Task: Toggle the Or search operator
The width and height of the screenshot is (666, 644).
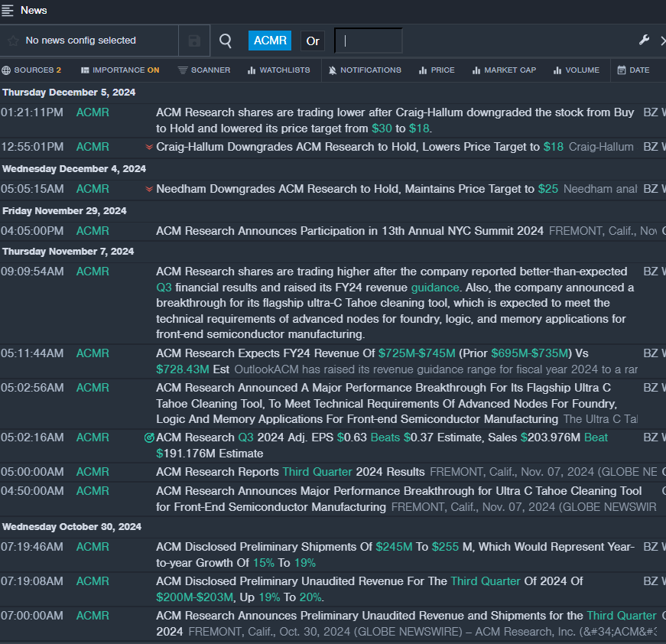Action: point(312,41)
